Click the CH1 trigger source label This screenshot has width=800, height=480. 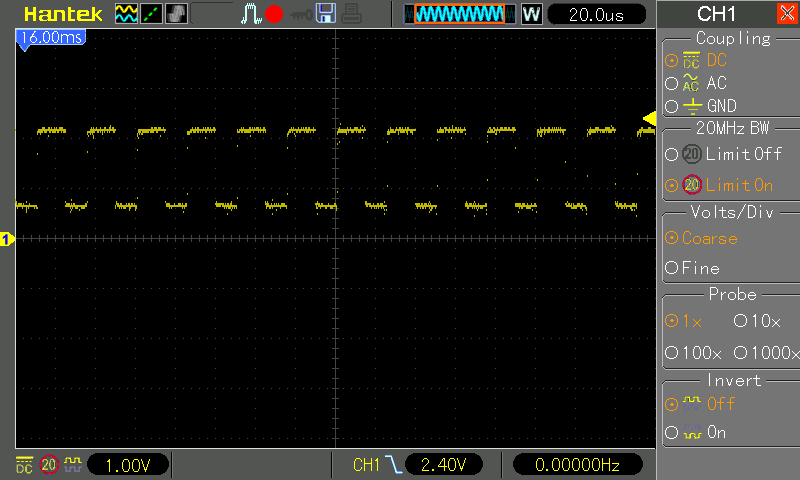[366, 465]
